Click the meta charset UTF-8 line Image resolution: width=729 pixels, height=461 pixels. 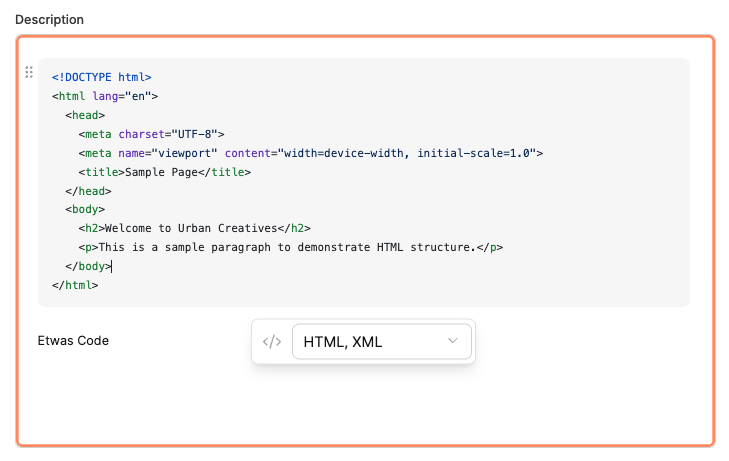152,134
